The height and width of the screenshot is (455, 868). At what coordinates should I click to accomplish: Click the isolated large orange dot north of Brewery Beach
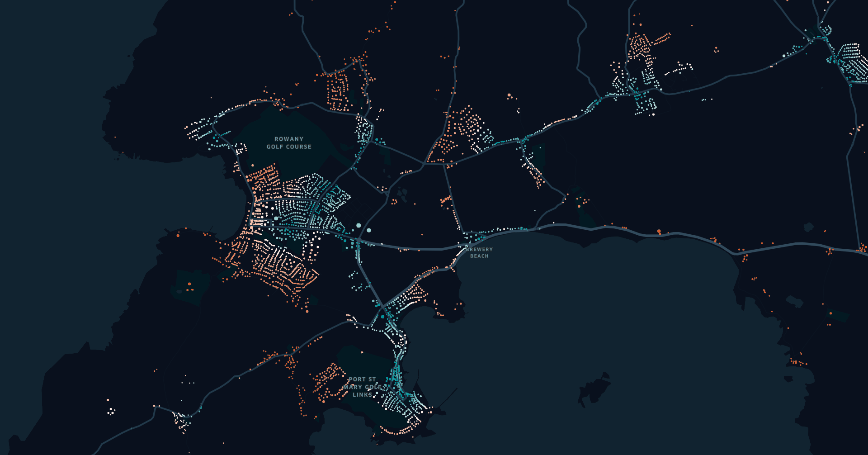[x=509, y=95]
